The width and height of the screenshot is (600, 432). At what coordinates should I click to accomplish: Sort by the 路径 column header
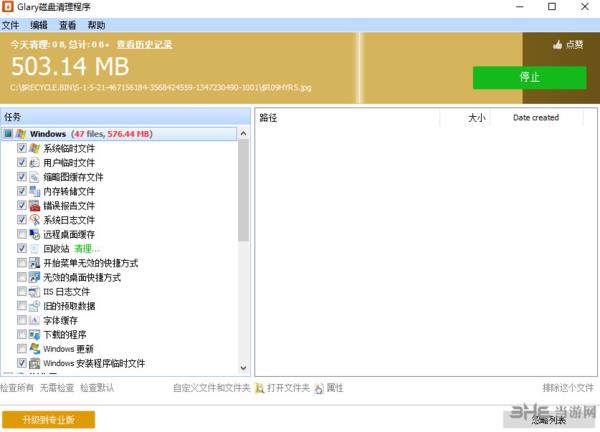click(x=347, y=117)
